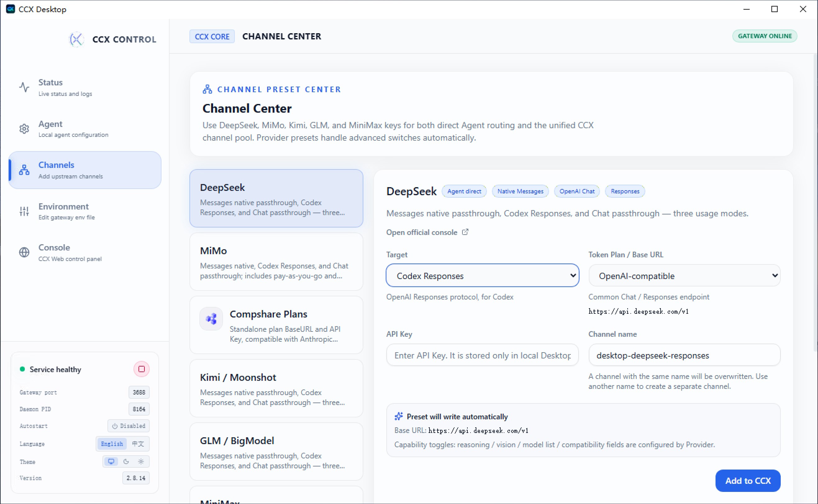
Task: Select English language option
Action: click(112, 444)
